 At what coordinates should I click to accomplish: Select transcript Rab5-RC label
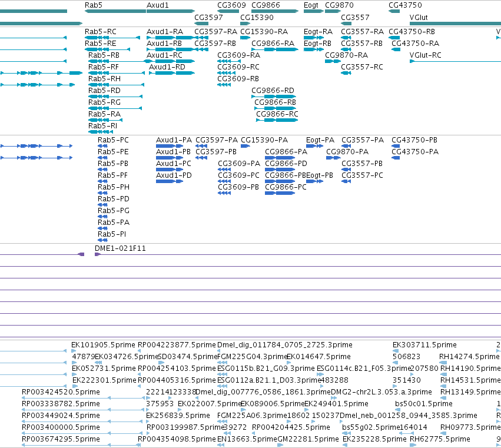pos(101,32)
